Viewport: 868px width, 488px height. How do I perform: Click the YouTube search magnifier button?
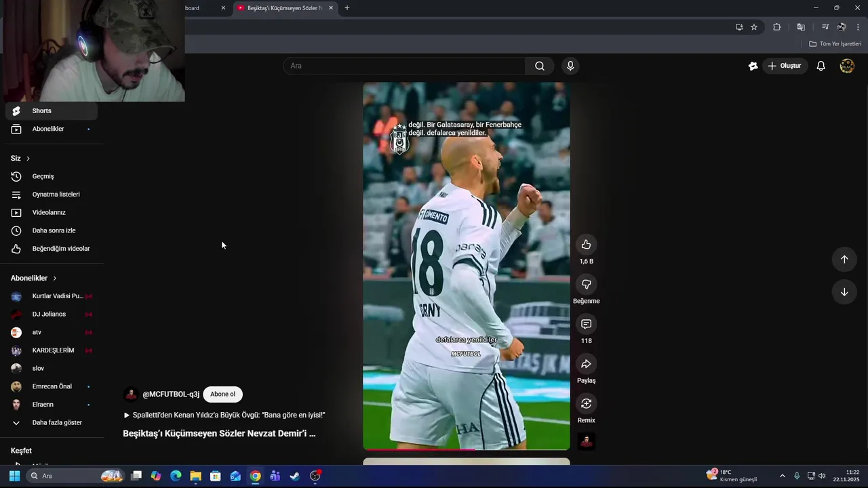point(540,66)
